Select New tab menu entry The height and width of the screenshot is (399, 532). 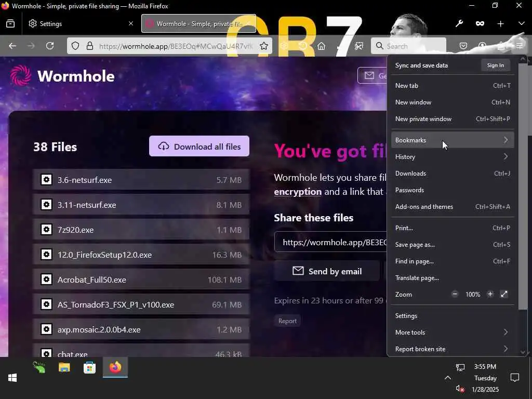(x=453, y=86)
